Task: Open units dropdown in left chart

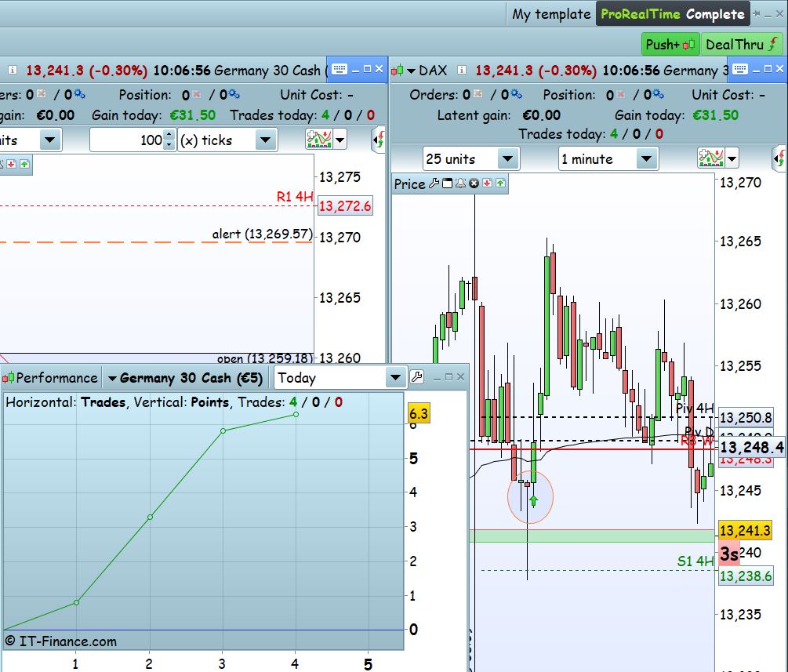Action: point(49,140)
